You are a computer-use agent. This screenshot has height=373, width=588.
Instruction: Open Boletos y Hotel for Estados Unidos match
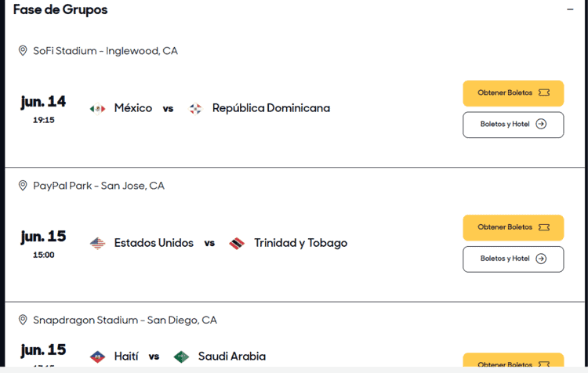click(513, 259)
